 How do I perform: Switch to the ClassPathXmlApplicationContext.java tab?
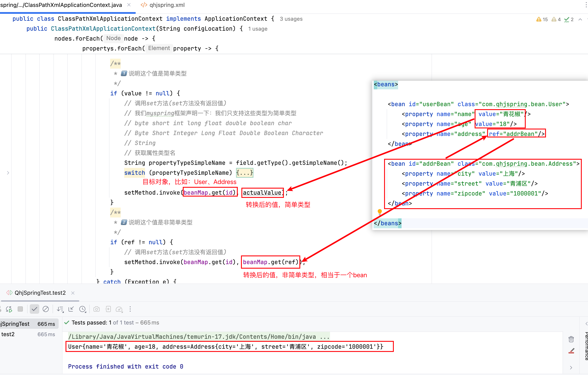tap(61, 5)
